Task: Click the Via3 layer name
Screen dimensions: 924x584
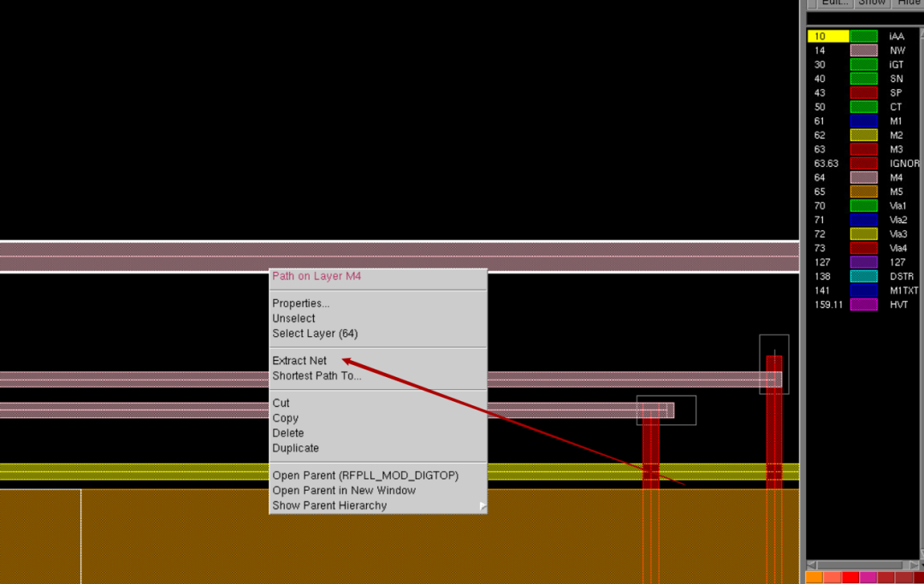Action: tap(898, 234)
